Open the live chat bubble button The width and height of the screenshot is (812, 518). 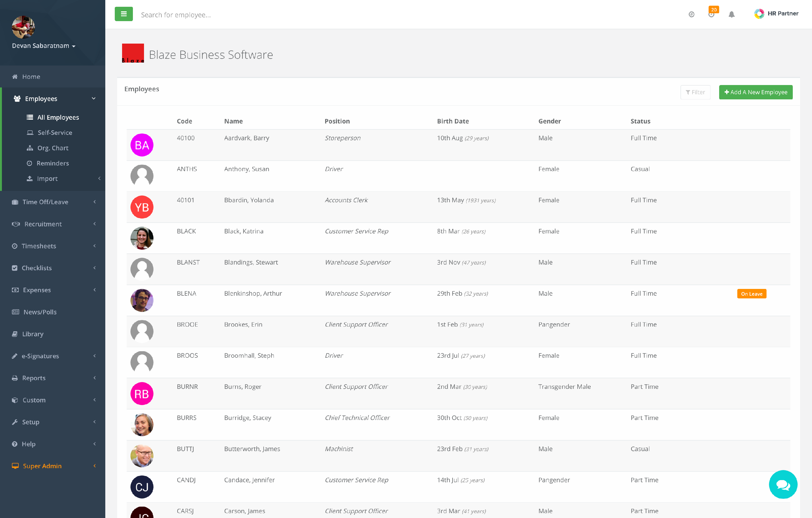coord(783,484)
